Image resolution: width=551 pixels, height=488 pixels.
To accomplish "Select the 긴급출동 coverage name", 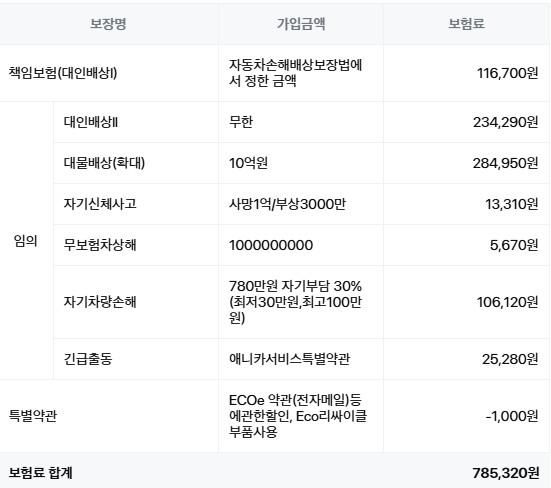I will (88, 359).
